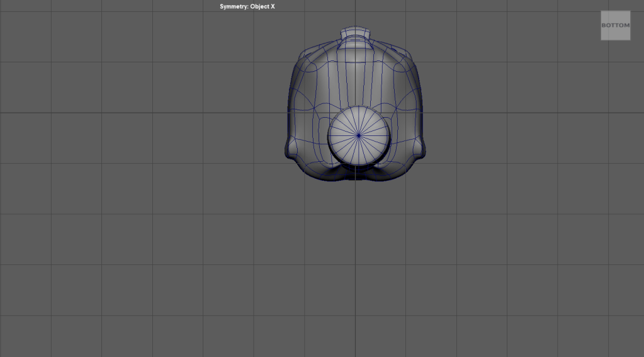Click the ViewCube's bottom edge

pos(615,39)
